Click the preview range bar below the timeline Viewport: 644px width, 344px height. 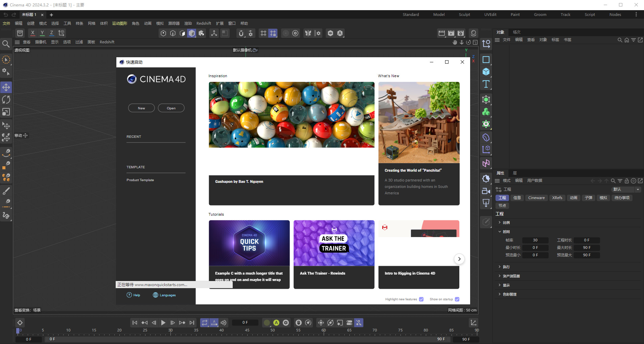coord(247,339)
